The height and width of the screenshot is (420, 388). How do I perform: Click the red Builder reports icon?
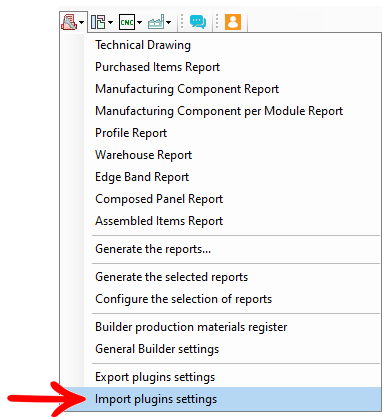[x=69, y=22]
